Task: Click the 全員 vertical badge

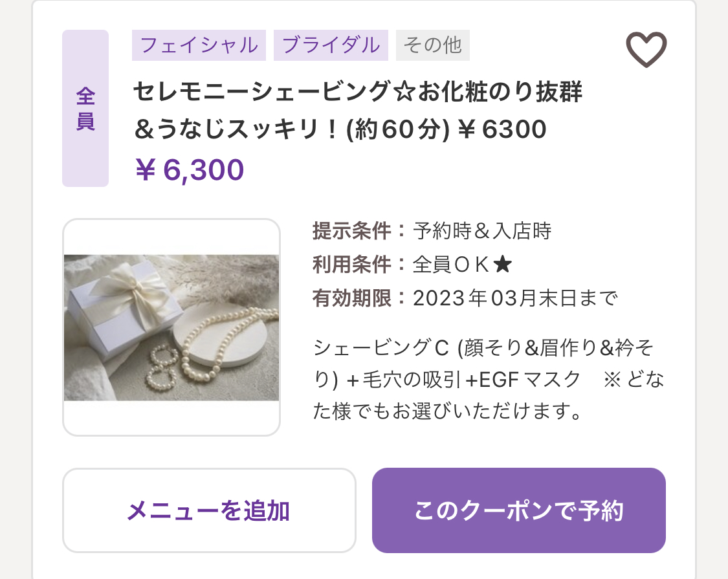Action: pos(85,108)
